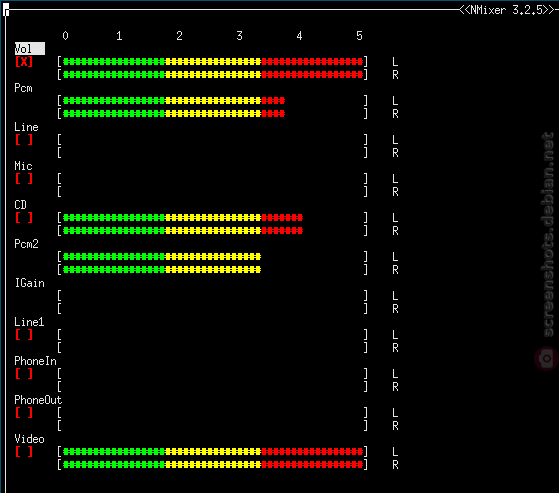559x493 pixels.
Task: Select the CD channel label
Action: (x=21, y=205)
